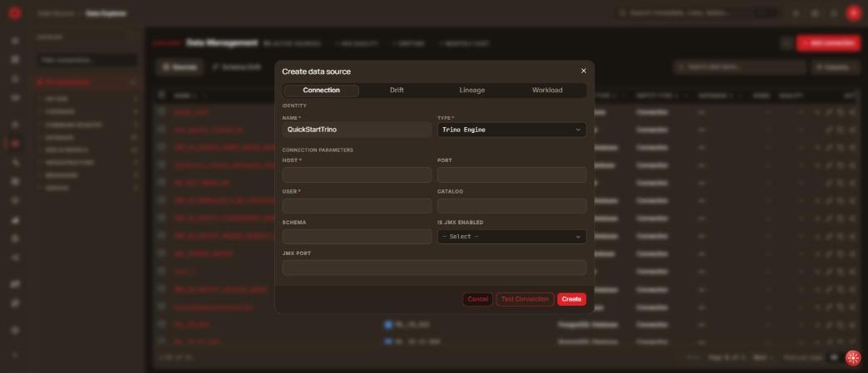Close the Create data source dialog
This screenshot has width=868, height=373.
tap(584, 71)
